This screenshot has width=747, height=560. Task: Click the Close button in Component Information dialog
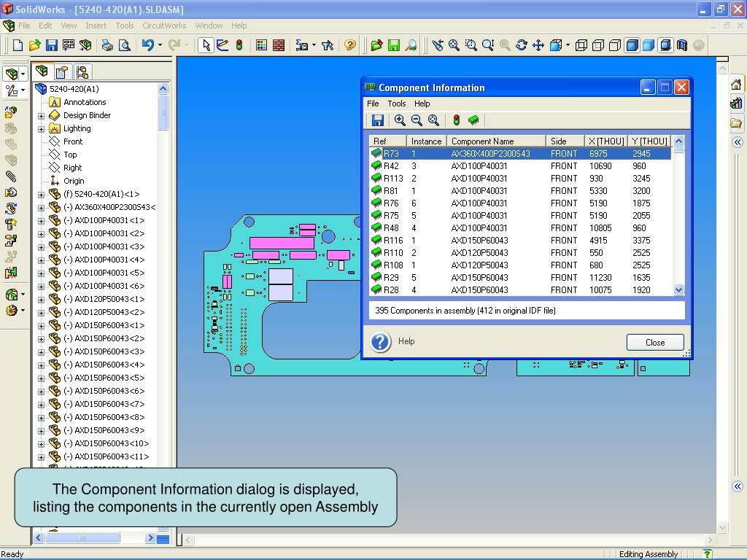coord(655,343)
